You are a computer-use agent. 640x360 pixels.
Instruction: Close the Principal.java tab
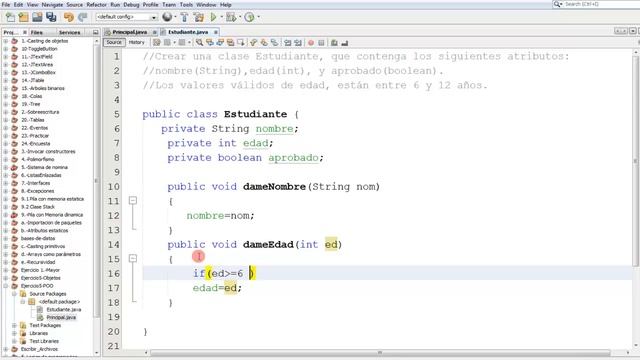click(x=155, y=32)
